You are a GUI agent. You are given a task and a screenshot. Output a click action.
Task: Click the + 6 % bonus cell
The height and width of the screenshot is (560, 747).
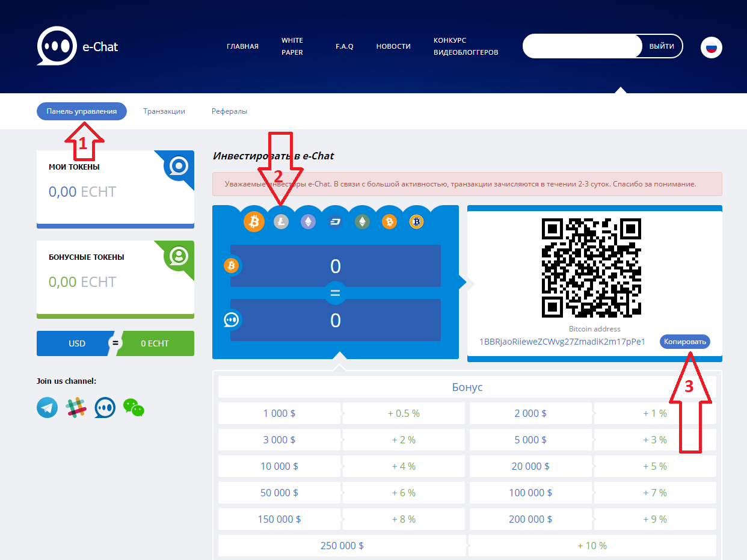tap(404, 493)
